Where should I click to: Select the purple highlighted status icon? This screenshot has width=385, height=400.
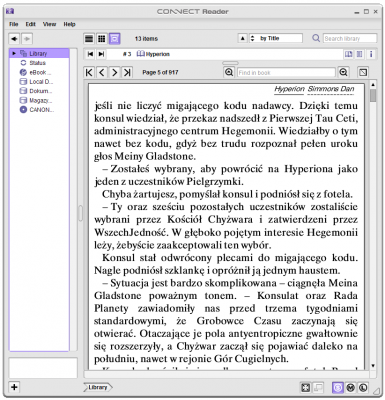click(338, 388)
